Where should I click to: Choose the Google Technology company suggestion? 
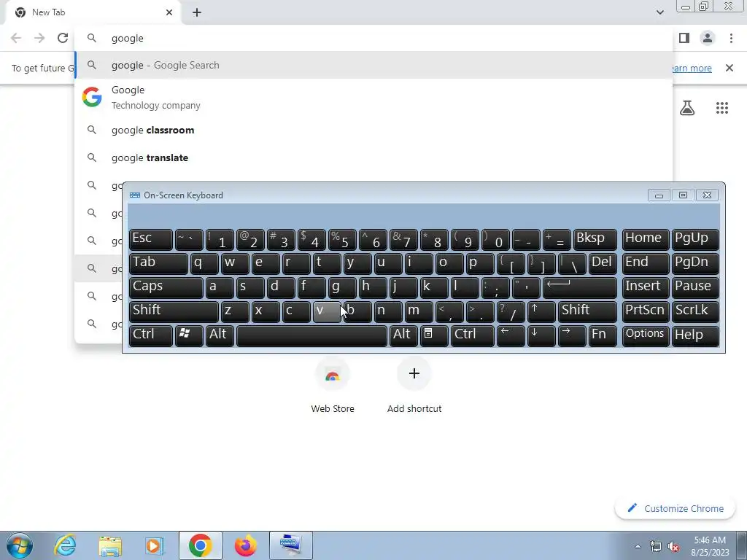click(x=374, y=98)
